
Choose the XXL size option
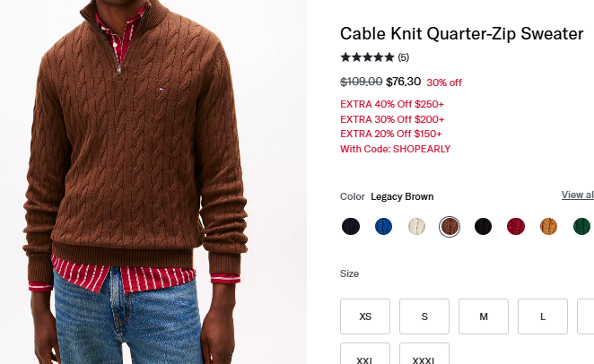click(365, 356)
